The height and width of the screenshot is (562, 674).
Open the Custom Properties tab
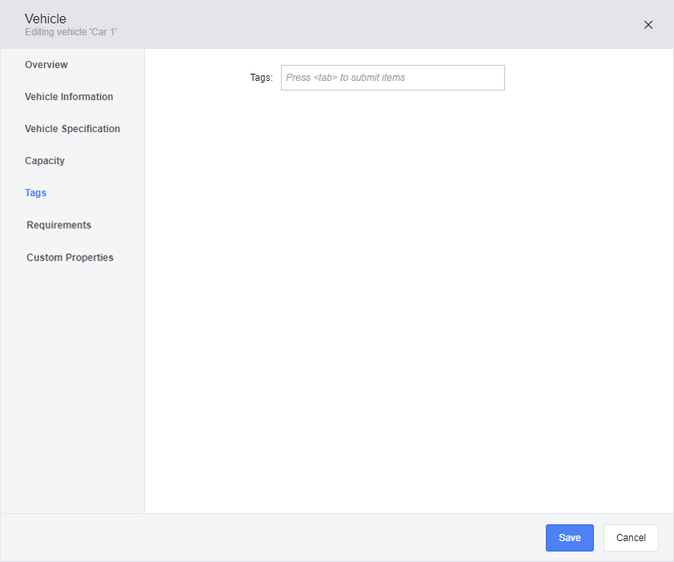70,257
